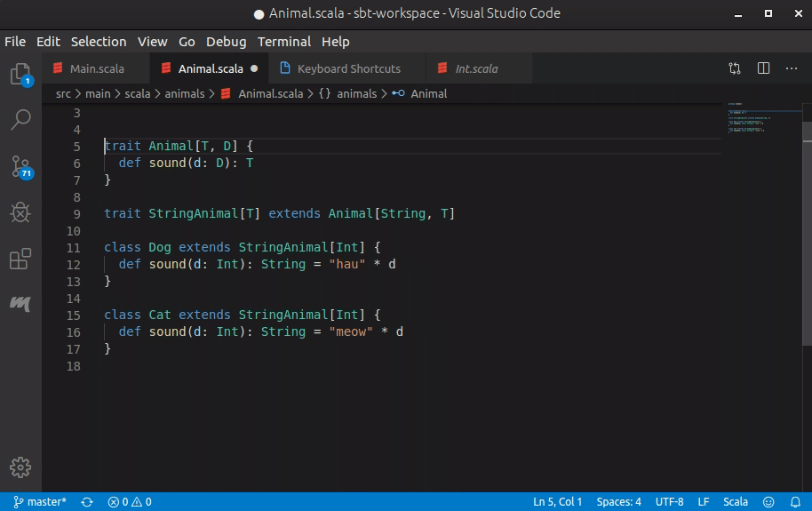The width and height of the screenshot is (812, 511).
Task: Click the Open Changes compare icon
Action: (735, 68)
